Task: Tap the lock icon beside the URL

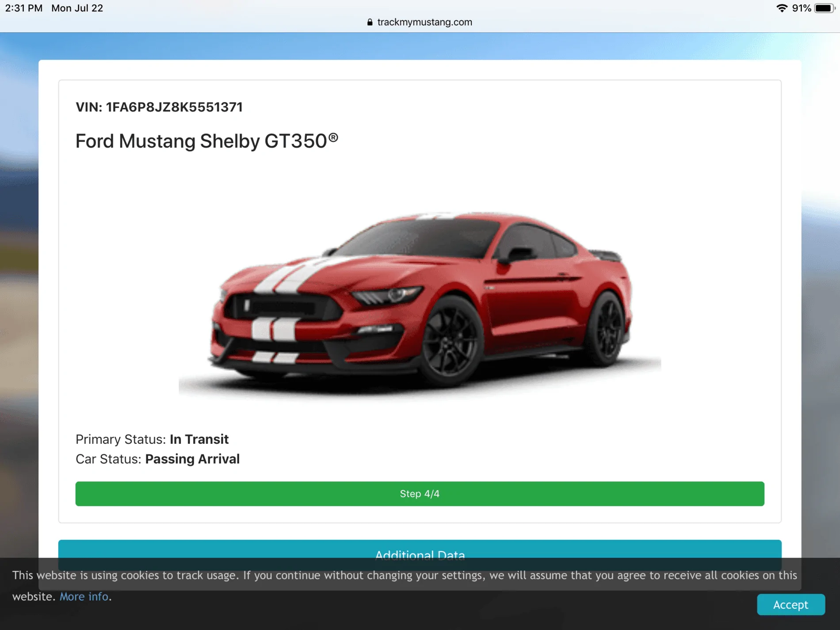Action: (x=370, y=22)
